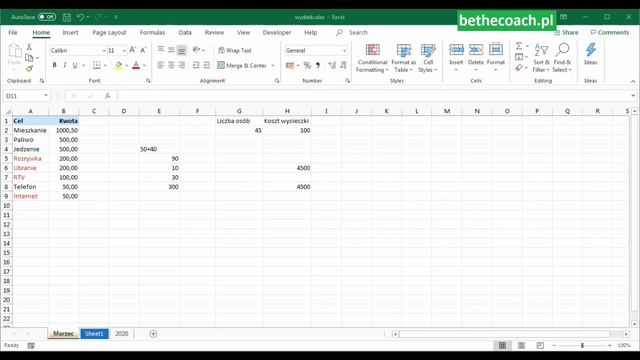The width and height of the screenshot is (640, 360).
Task: Open the Page Layout tab
Action: pyautogui.click(x=109, y=32)
